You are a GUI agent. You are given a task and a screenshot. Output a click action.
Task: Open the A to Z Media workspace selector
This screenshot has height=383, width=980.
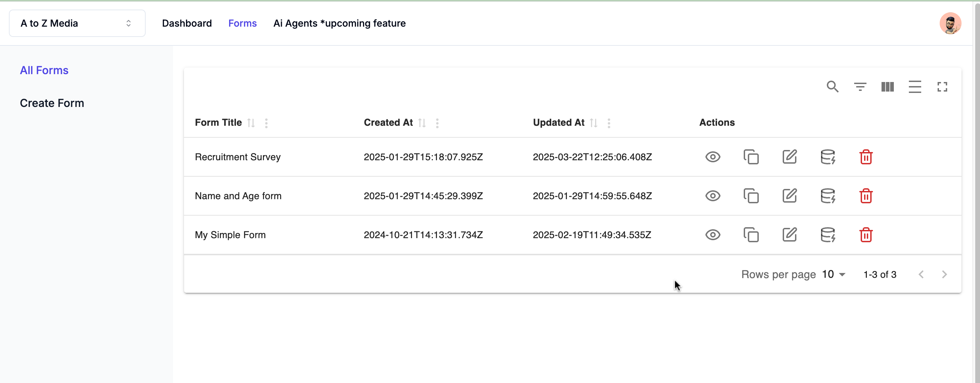(77, 23)
